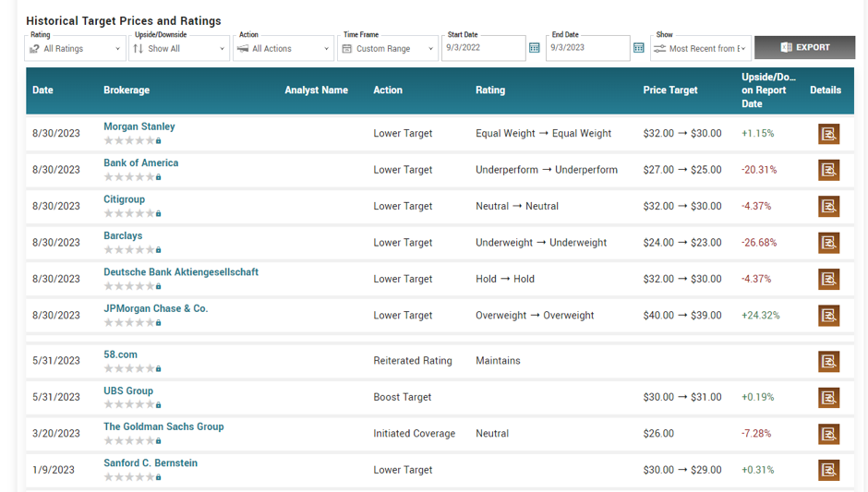Screen dimensions: 868x492
Task: Open details for Goldman Sachs row
Action: [x=828, y=434]
